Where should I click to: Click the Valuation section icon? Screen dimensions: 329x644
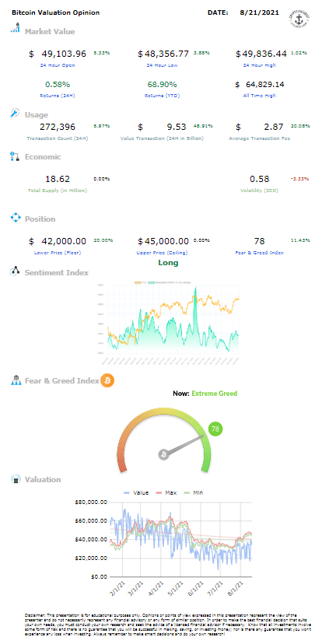[16, 479]
